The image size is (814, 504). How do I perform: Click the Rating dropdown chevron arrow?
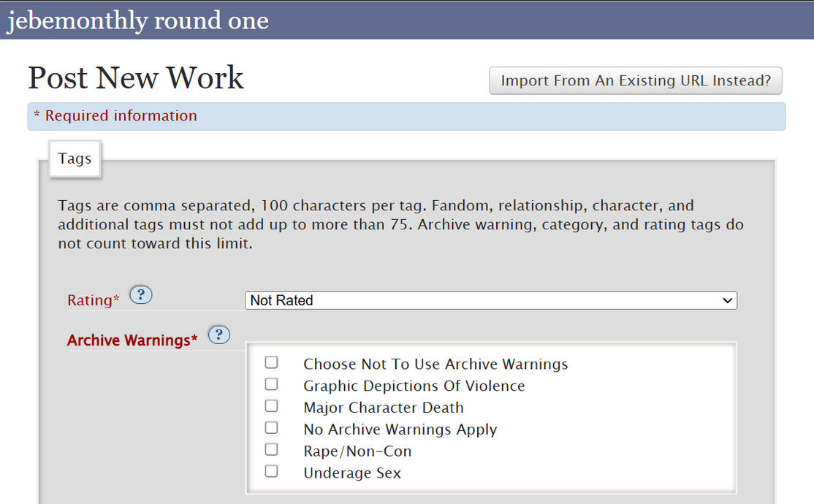[x=726, y=300]
